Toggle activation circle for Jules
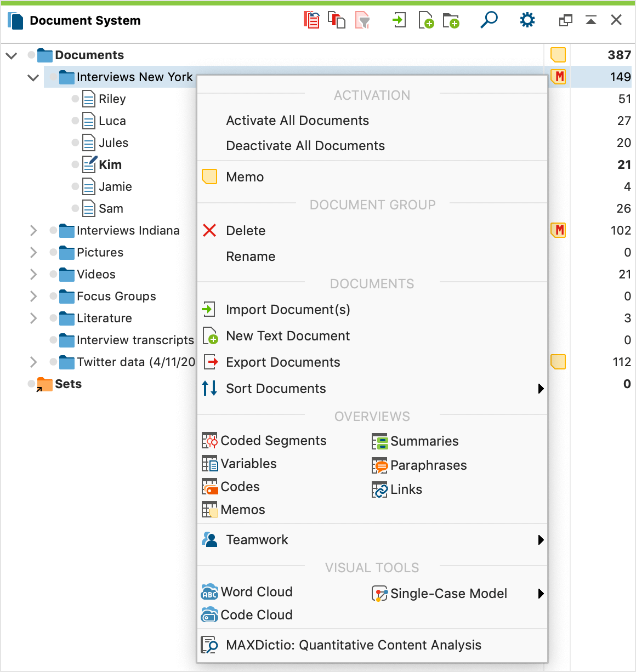This screenshot has width=636, height=672. pyautogui.click(x=75, y=143)
